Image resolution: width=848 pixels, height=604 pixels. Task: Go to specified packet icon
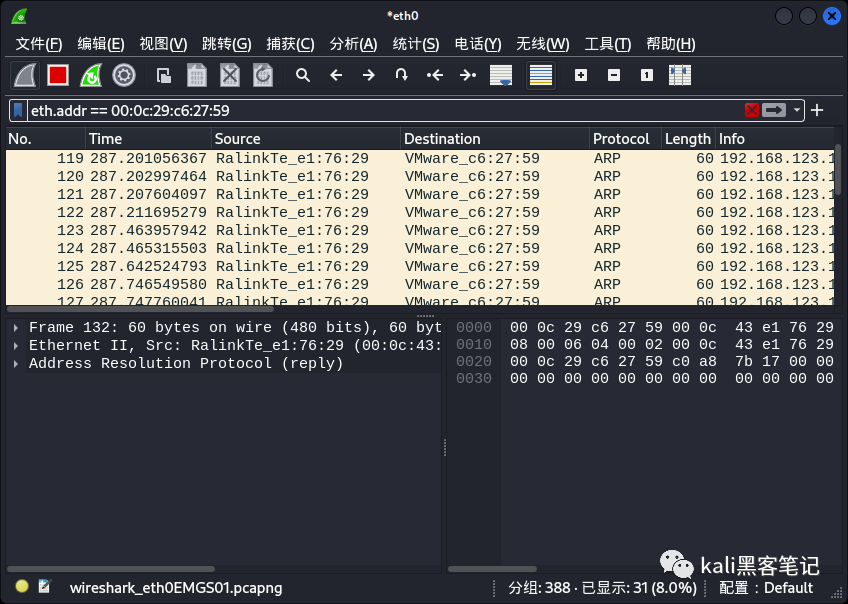click(401, 75)
